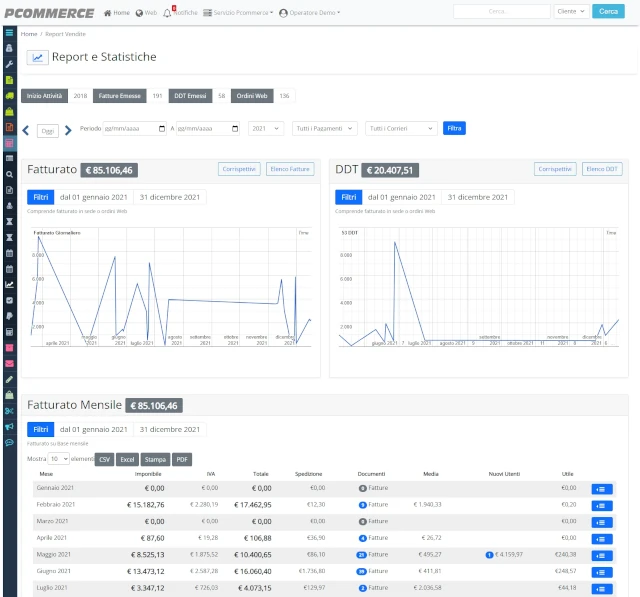Open the Mostra 10 elementi dropdown

pyautogui.click(x=58, y=459)
